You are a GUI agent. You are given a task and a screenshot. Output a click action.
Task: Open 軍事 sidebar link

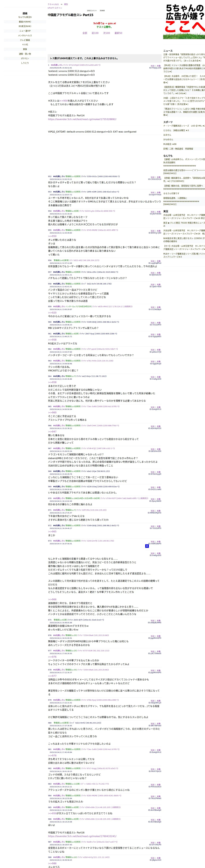click(x=25, y=49)
